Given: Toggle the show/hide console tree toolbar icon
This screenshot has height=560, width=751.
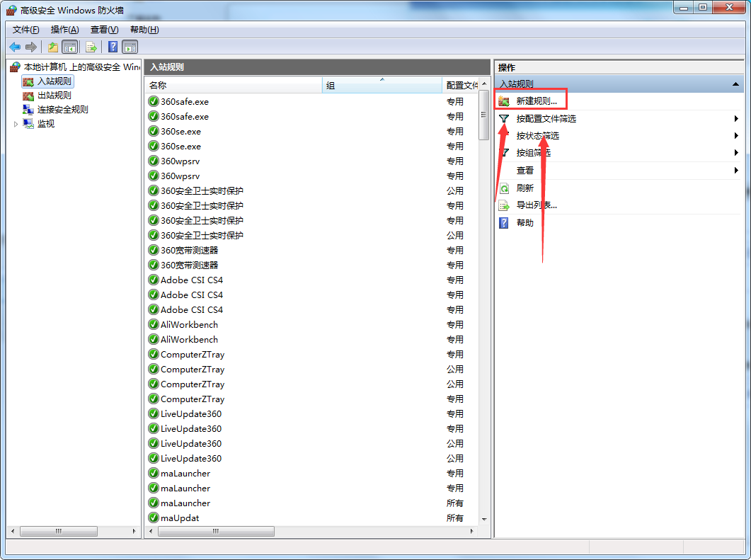Looking at the screenshot, I should (x=69, y=47).
